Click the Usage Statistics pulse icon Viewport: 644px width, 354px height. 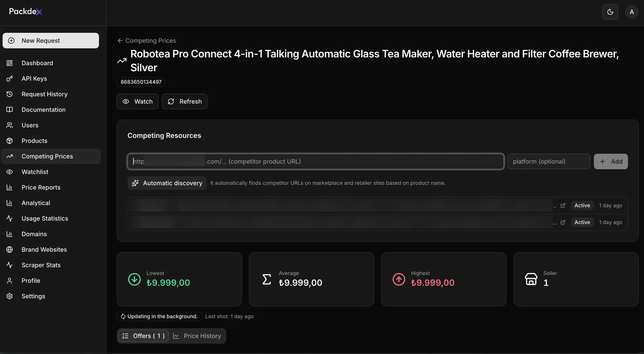[10, 219]
